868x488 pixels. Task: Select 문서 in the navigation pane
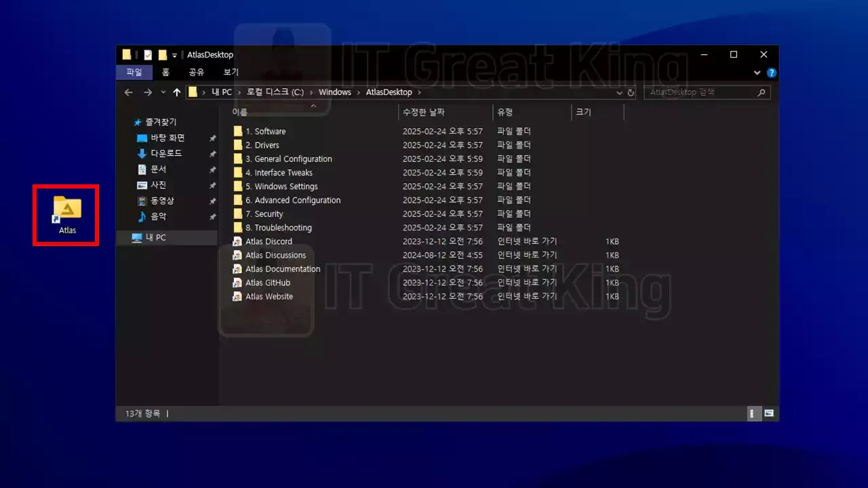158,169
